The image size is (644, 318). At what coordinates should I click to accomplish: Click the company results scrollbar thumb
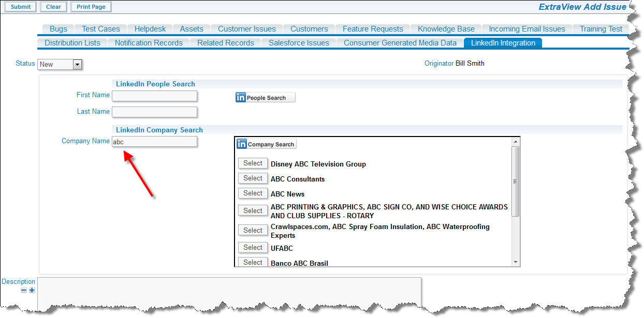[515, 181]
